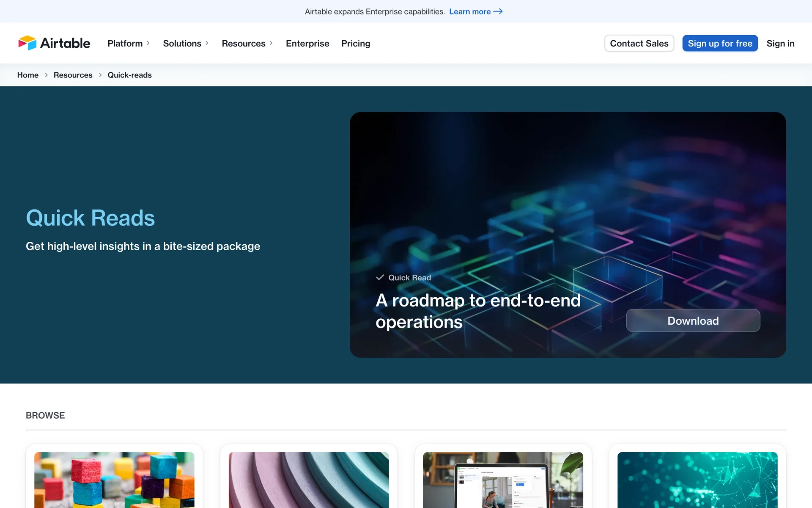
Task: Click the Sign in link
Action: [780, 43]
